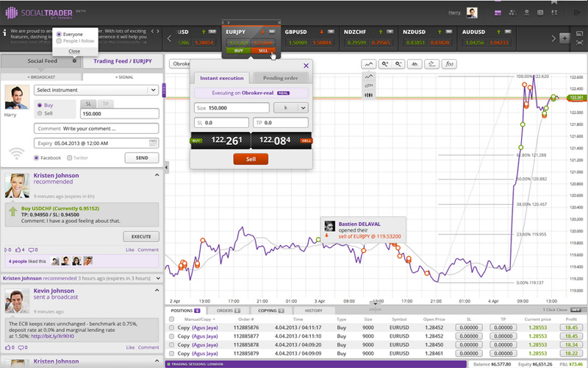The height and width of the screenshot is (368, 588).
Task: Toggle the 1 Click Close switch
Action: pyautogui.click(x=576, y=310)
